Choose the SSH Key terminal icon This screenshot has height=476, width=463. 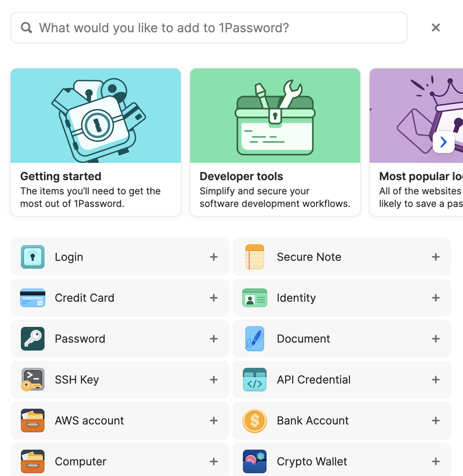(32, 380)
